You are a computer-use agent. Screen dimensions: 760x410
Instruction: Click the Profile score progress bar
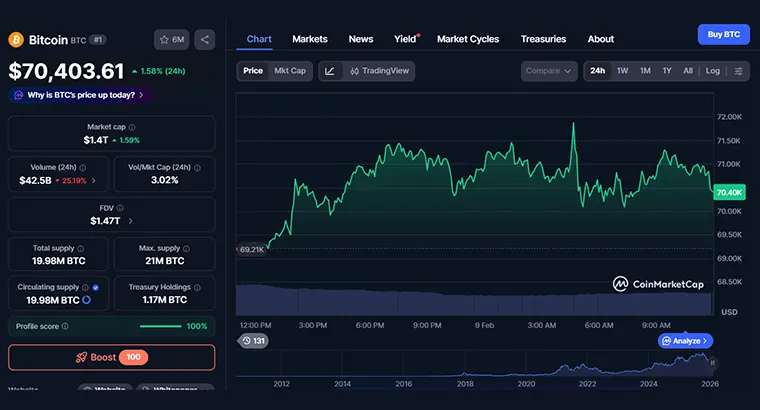tap(160, 326)
